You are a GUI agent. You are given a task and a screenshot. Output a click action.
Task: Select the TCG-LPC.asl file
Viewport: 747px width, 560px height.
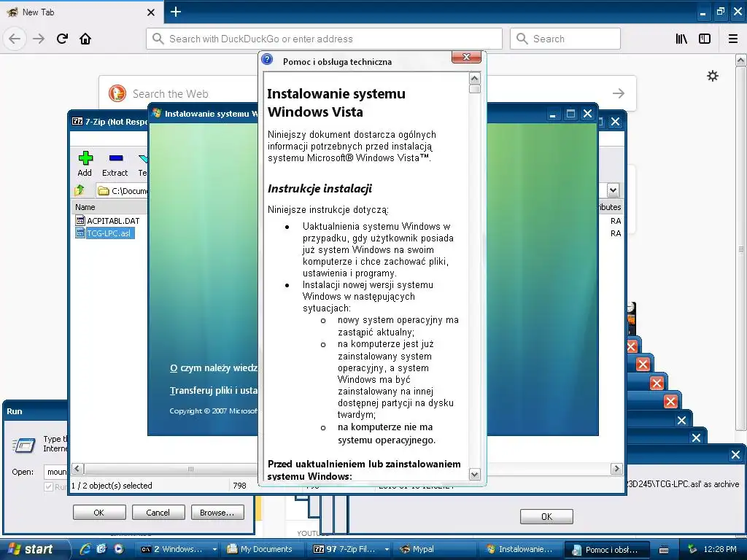click(104, 233)
